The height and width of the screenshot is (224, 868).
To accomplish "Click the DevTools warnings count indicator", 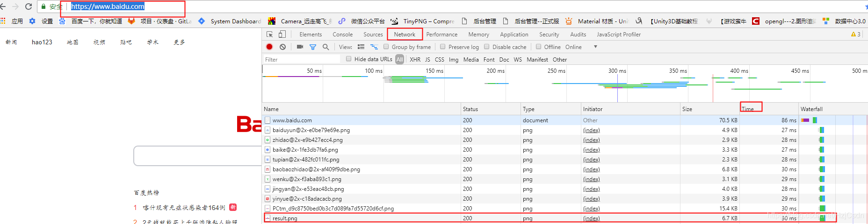I will (856, 34).
